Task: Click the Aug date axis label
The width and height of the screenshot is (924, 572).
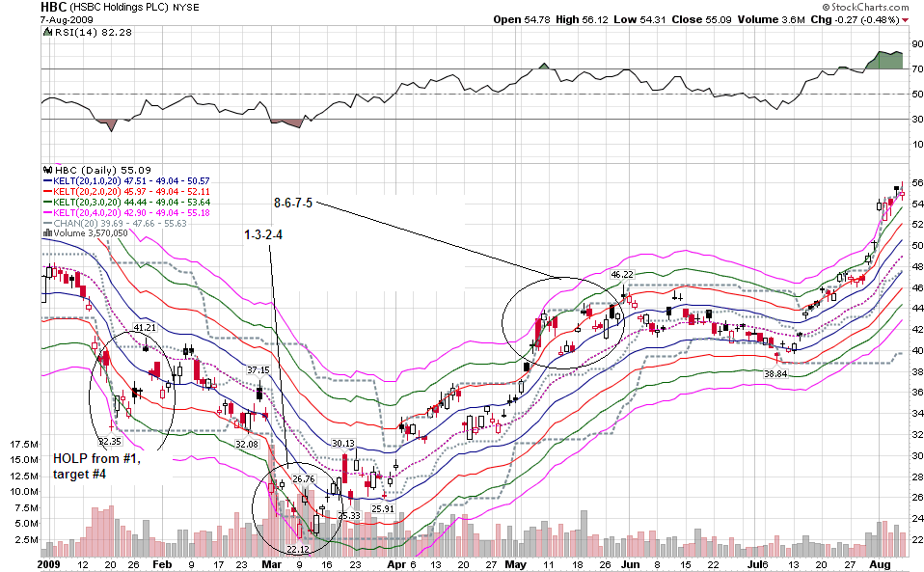Action: tap(881, 564)
